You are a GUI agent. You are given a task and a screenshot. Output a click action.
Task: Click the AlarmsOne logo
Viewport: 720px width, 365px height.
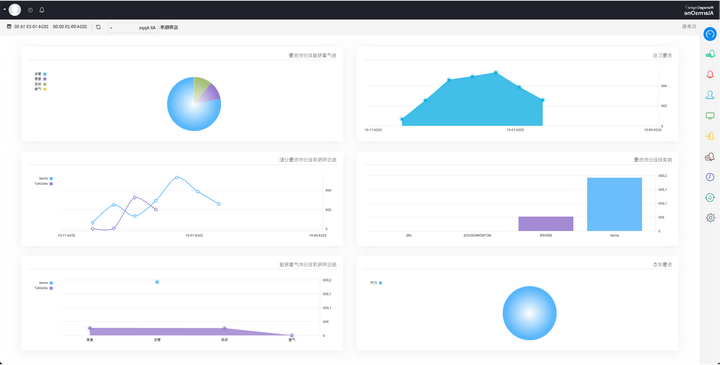tap(700, 10)
